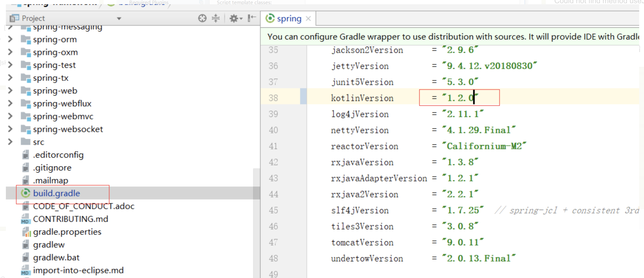This screenshot has height=278, width=644.
Task: Click line number 38 in the gutter
Action: click(x=273, y=98)
